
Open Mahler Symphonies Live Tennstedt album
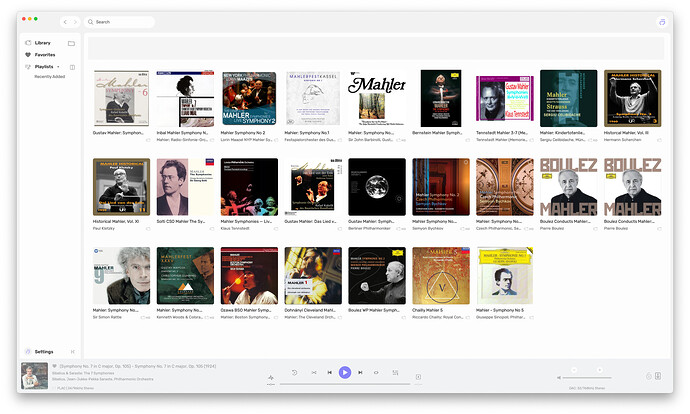pyautogui.click(x=249, y=187)
